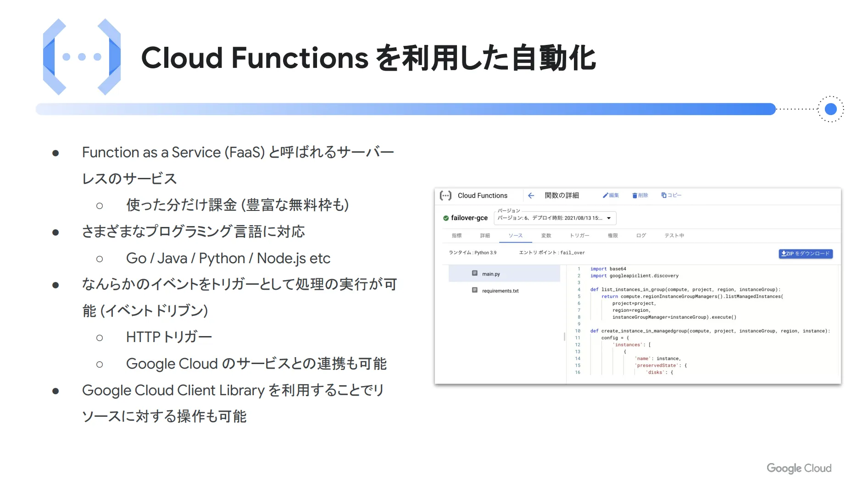Click the file icon next to requirements.txt
The image size is (868, 486).
click(475, 290)
